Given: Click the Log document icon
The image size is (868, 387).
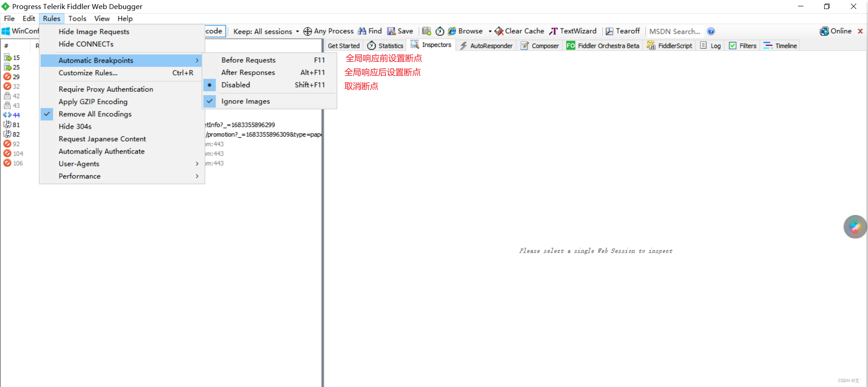Looking at the screenshot, I should (703, 45).
